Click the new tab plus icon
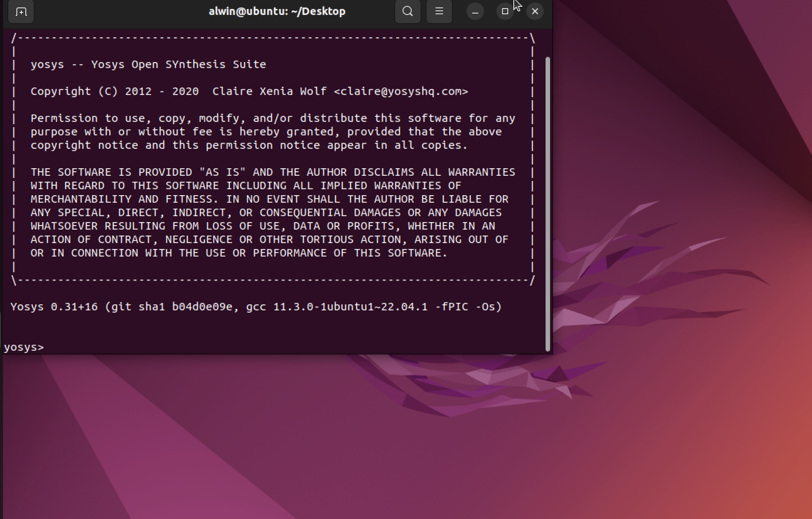 [21, 12]
